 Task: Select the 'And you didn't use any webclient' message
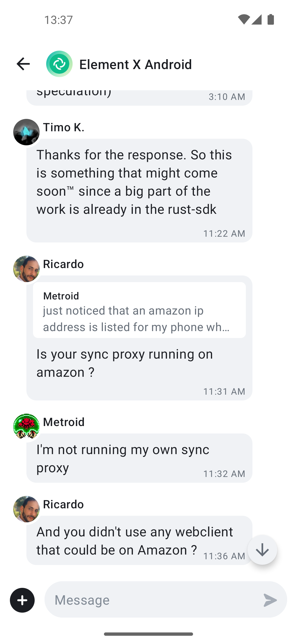134,541
